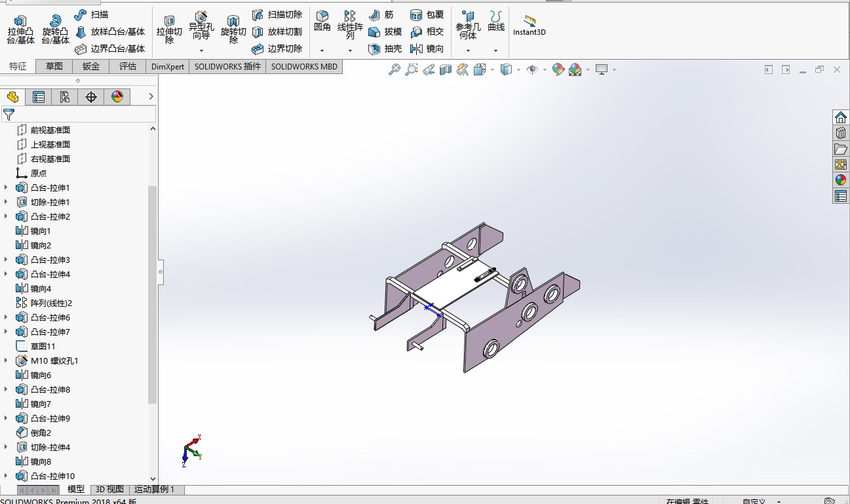Expand the panel tabs chevron arrow
Screen dimensions: 850x504
[x=151, y=97]
